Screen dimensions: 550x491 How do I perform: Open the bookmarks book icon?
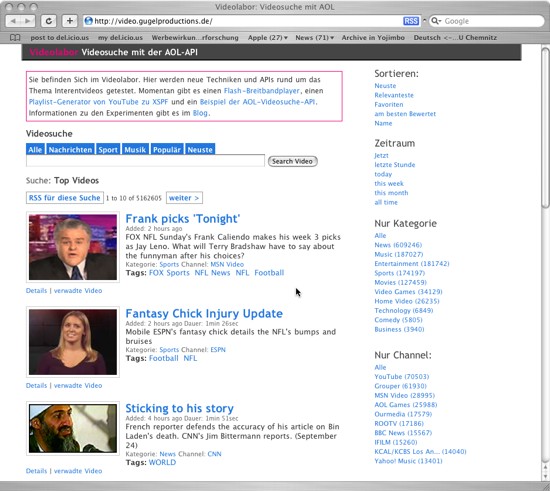pos(15,38)
